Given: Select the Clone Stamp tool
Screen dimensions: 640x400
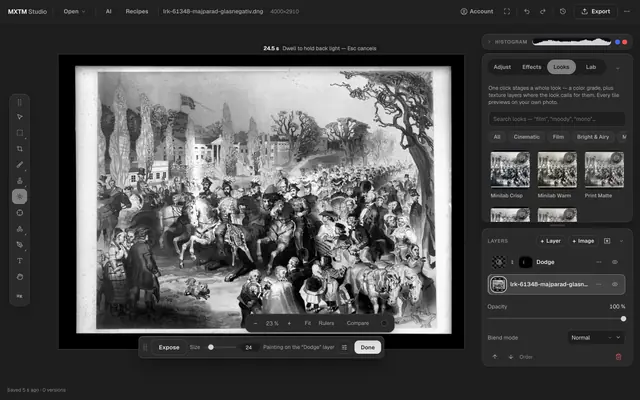Looking at the screenshot, I should click(x=20, y=181).
